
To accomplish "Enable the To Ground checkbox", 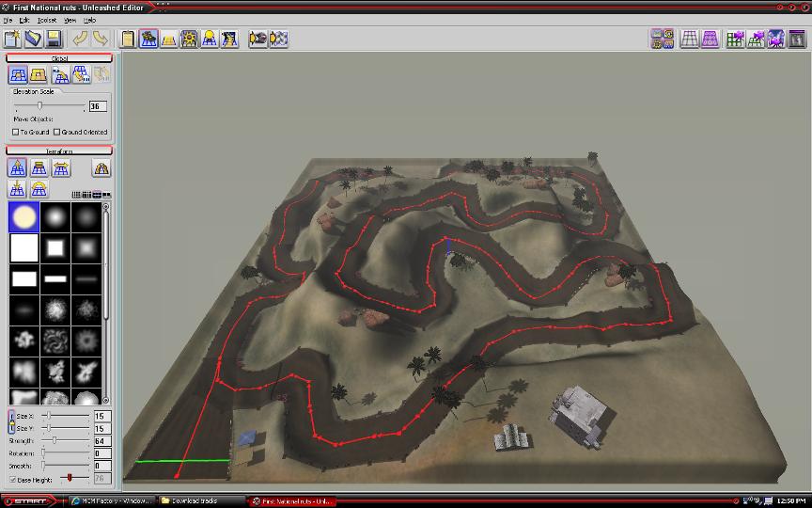I will (x=16, y=133).
